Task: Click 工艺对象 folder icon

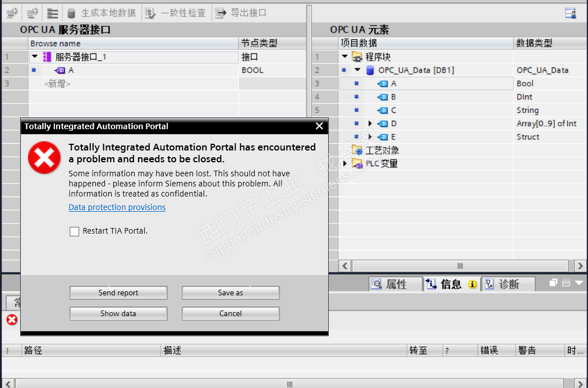Action: tap(357, 150)
